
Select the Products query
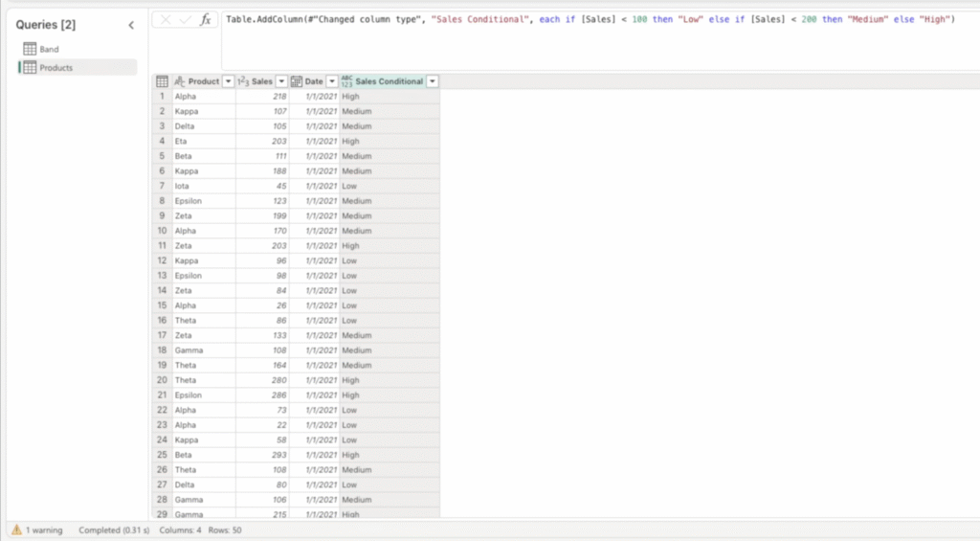(x=56, y=68)
